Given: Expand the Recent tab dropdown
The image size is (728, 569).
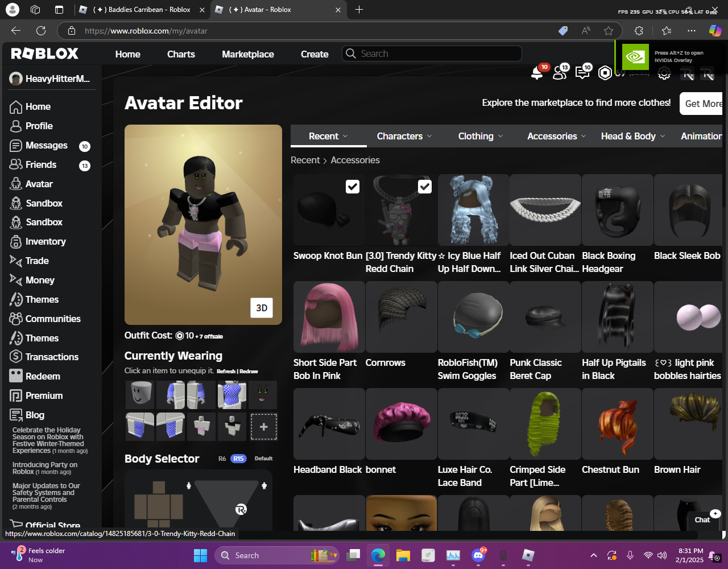Looking at the screenshot, I should [x=328, y=136].
